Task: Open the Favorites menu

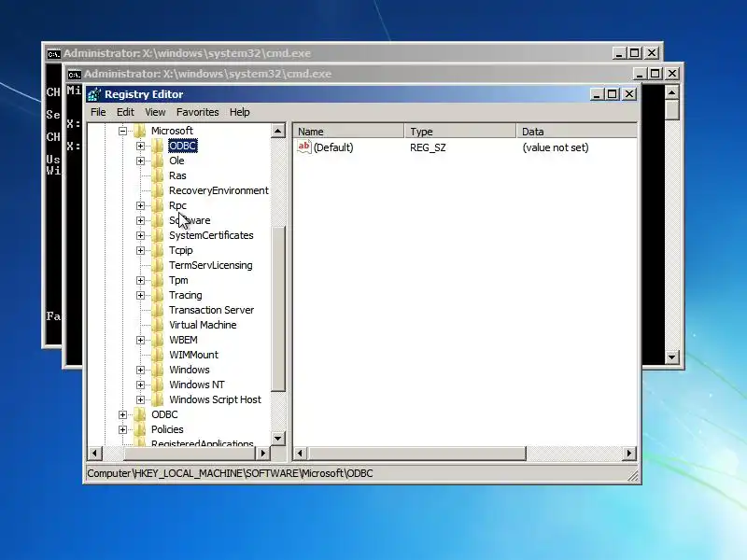Action: tap(198, 112)
